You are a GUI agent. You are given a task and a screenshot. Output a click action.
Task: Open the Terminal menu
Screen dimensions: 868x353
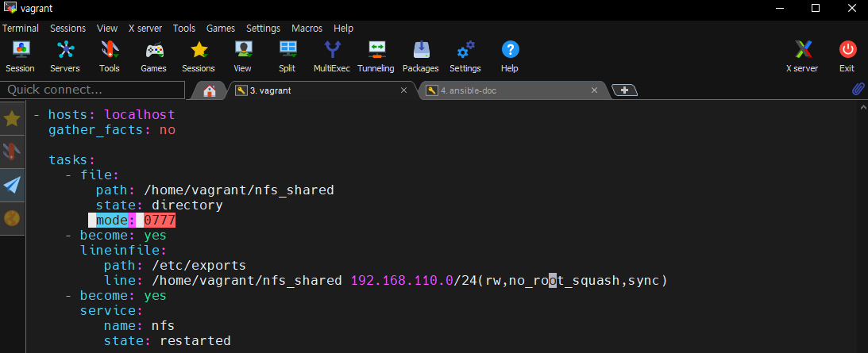21,29
